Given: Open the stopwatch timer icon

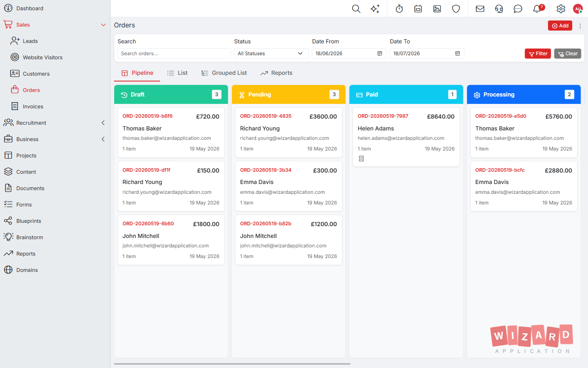Looking at the screenshot, I should coord(399,9).
